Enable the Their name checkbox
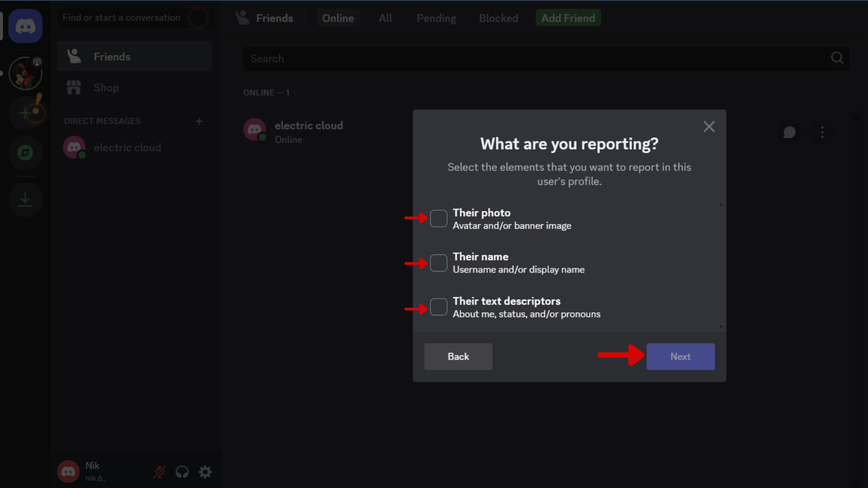This screenshot has width=868, height=488. (438, 263)
